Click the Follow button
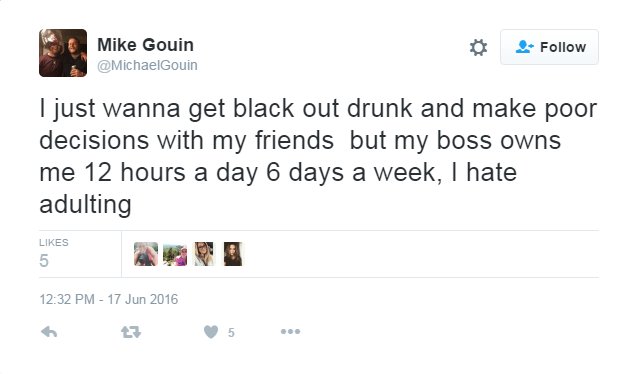This screenshot has height=374, width=635. click(x=549, y=47)
